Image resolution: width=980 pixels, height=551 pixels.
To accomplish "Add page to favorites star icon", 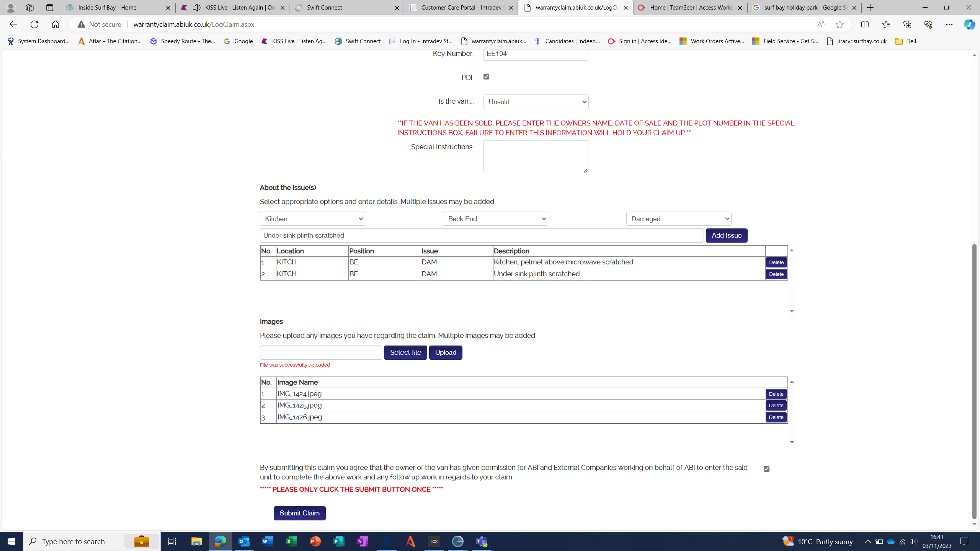I will coord(840,24).
